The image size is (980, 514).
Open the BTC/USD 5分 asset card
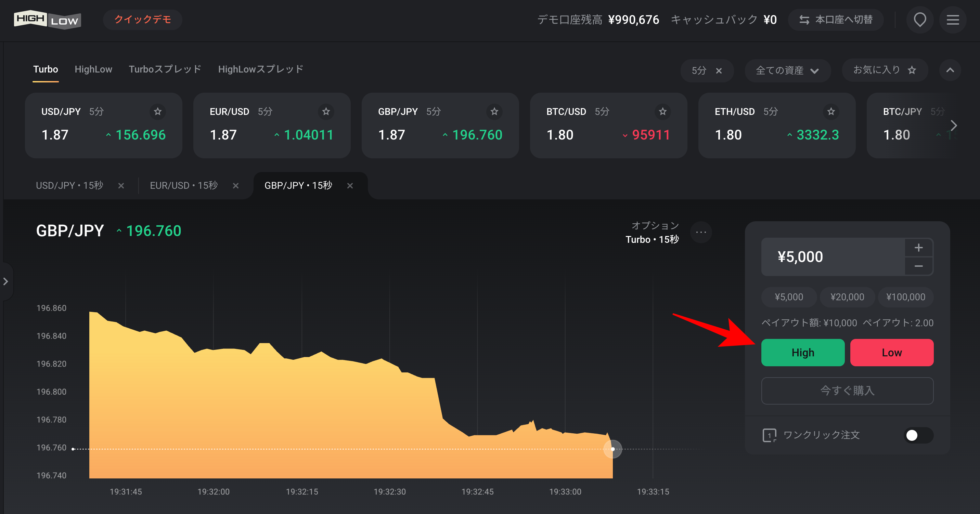[x=609, y=126]
